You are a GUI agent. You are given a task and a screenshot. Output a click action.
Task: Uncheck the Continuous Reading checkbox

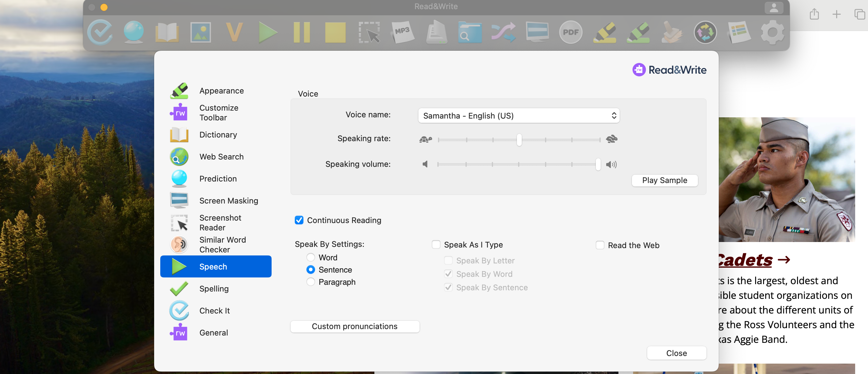point(299,220)
